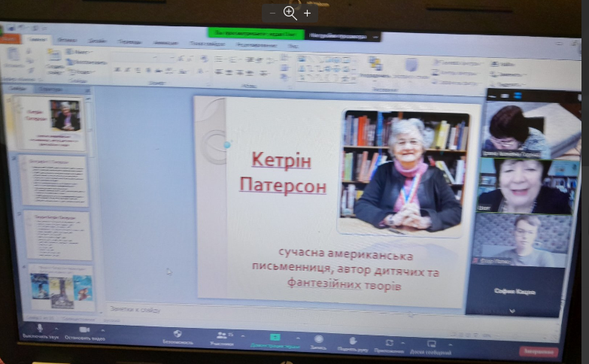Click the bold formatting icon in ribbon

tap(117, 70)
